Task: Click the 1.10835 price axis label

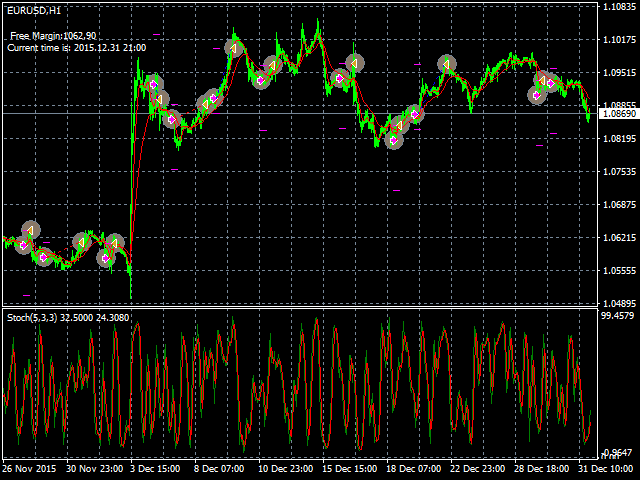Action: [x=619, y=7]
